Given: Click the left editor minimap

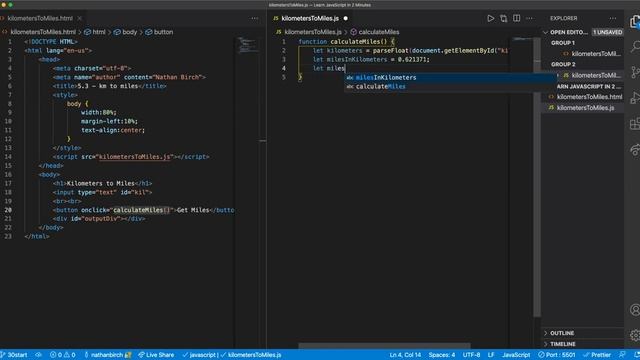Looking at the screenshot, I should (247, 45).
